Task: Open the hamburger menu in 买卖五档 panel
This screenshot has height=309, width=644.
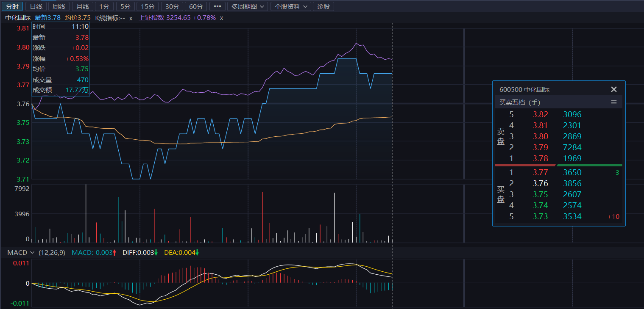Action: (x=613, y=102)
